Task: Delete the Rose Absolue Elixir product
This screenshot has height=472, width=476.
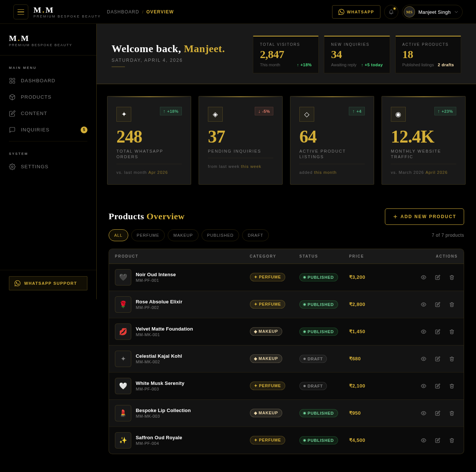Action: point(452,304)
